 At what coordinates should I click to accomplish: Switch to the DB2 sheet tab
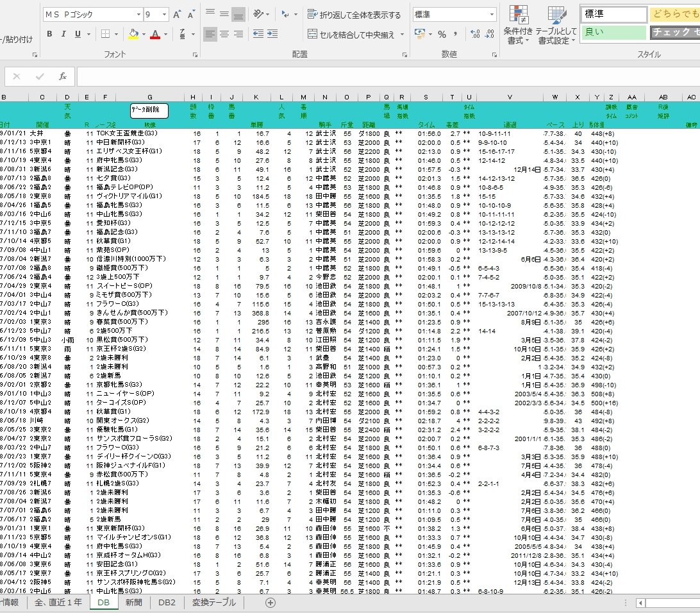[x=167, y=602]
